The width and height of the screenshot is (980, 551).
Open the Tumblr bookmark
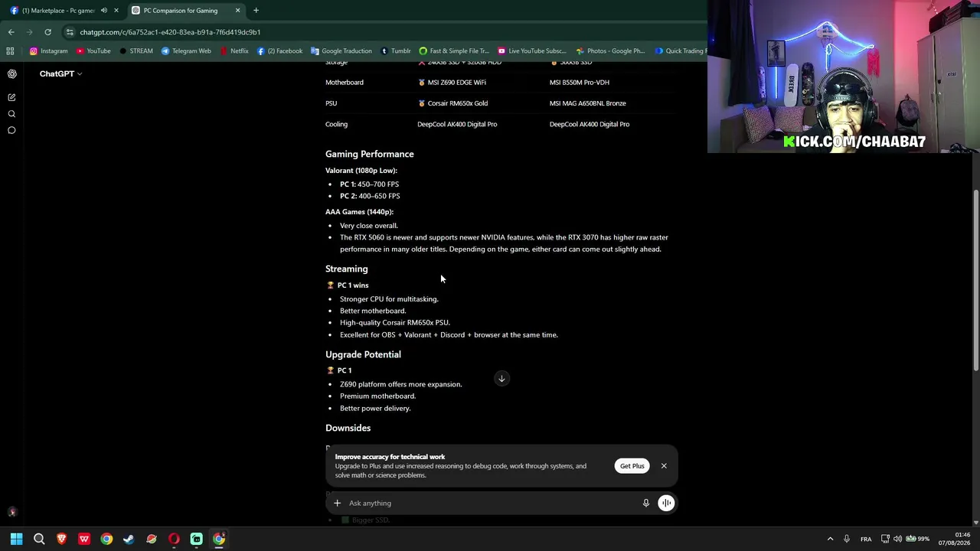tap(396, 51)
